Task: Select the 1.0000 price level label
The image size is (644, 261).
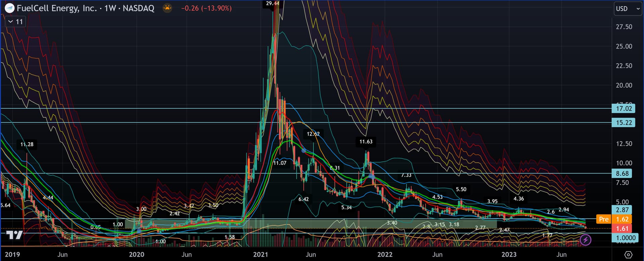Action: tap(625, 238)
